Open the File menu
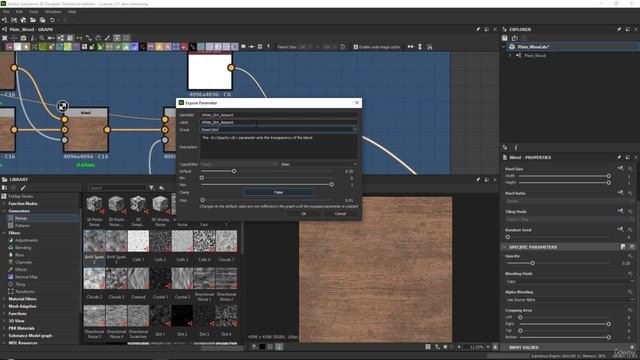The width and height of the screenshot is (640, 360). tap(6, 12)
